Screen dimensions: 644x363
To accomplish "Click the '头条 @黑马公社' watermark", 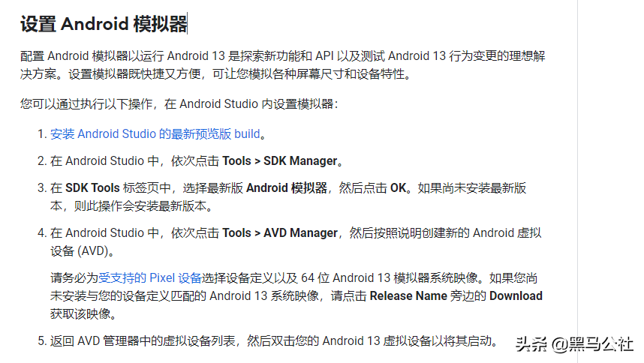I will tap(575, 344).
